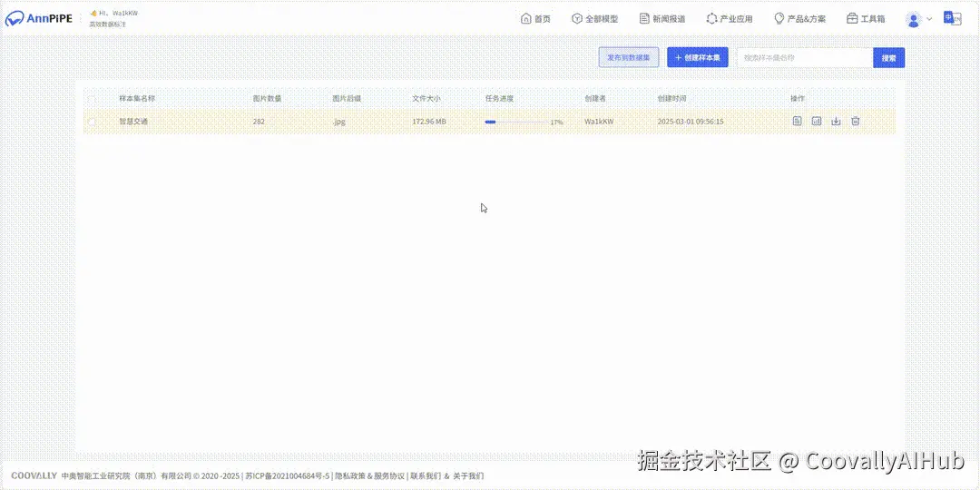
Task: Open 全部模型 navigation menu
Action: (x=595, y=19)
